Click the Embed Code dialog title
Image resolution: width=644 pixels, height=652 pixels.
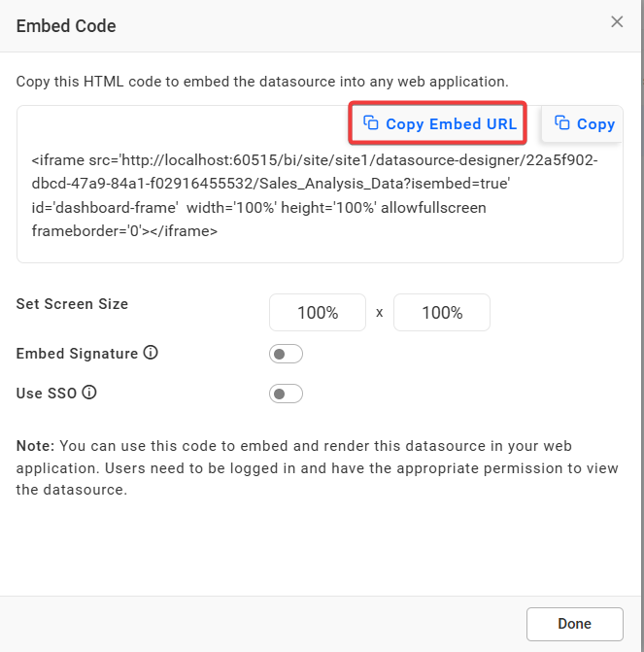tap(66, 26)
